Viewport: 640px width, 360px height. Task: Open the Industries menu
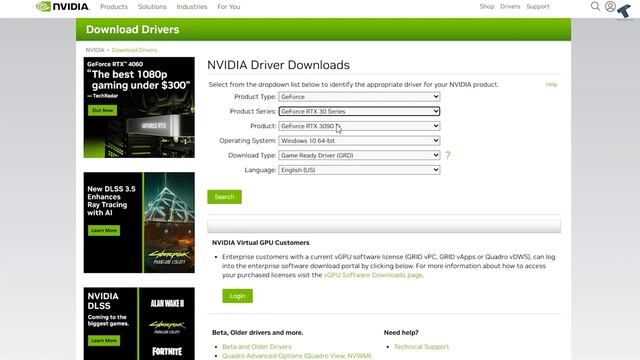coord(192,7)
